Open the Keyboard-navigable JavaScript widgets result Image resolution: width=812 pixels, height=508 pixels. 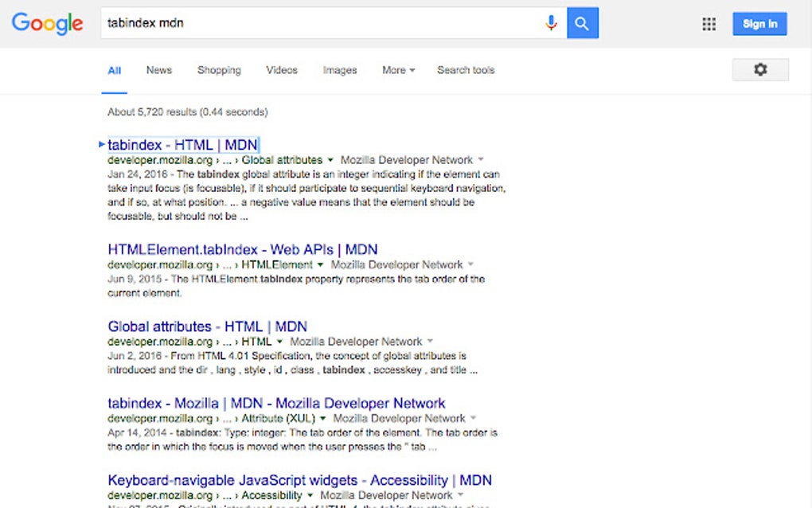pos(299,480)
